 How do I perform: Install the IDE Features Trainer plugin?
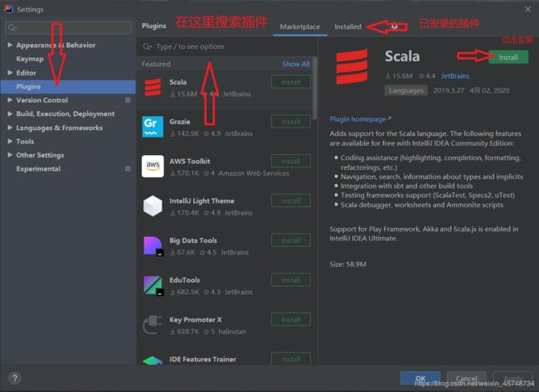click(291, 359)
